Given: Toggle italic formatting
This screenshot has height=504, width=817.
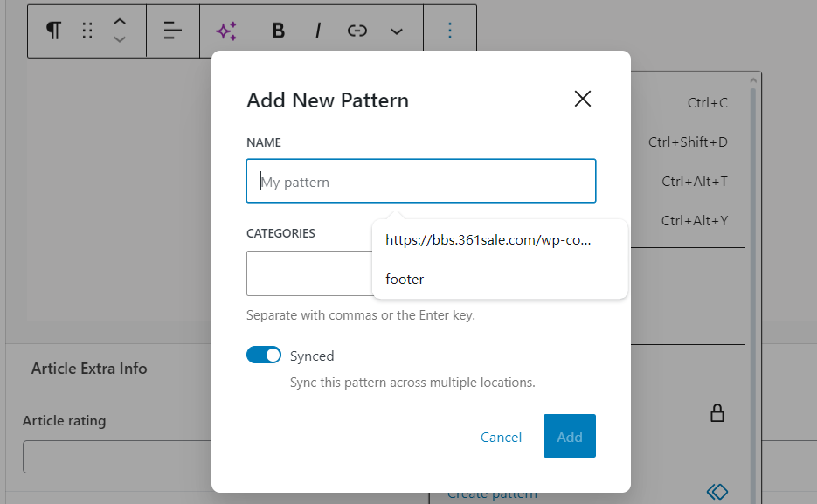Looking at the screenshot, I should point(318,31).
